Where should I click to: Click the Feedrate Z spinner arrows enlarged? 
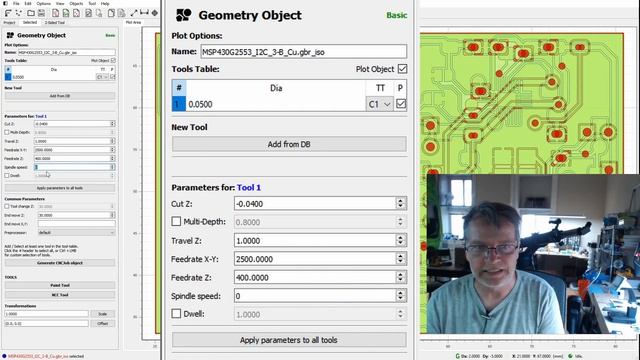[x=400, y=277]
